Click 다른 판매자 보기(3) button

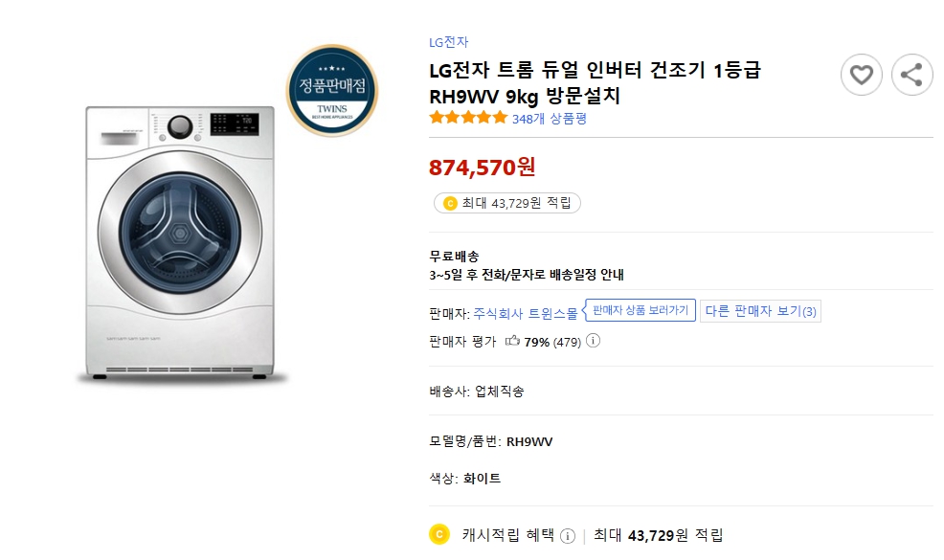(x=761, y=311)
